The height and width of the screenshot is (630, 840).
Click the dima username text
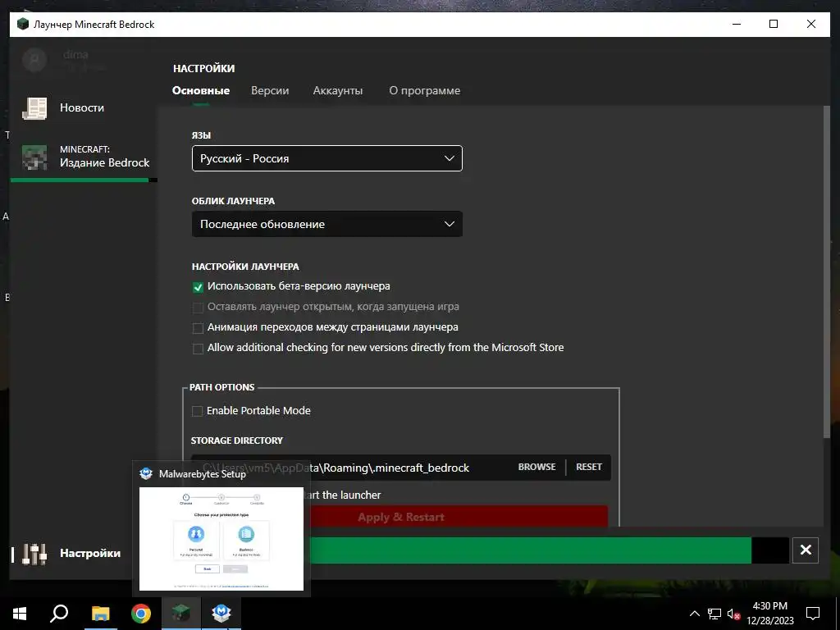[x=75, y=54]
